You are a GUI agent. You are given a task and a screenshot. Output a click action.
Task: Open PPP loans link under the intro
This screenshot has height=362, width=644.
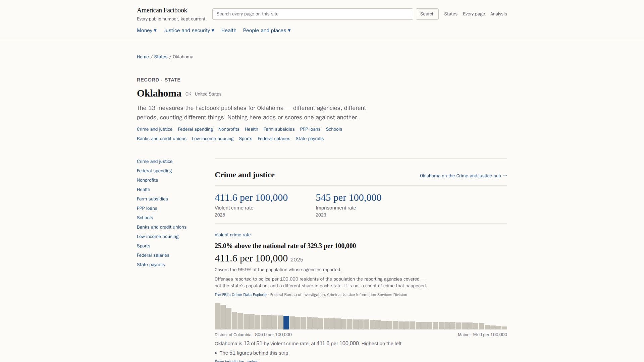click(310, 129)
